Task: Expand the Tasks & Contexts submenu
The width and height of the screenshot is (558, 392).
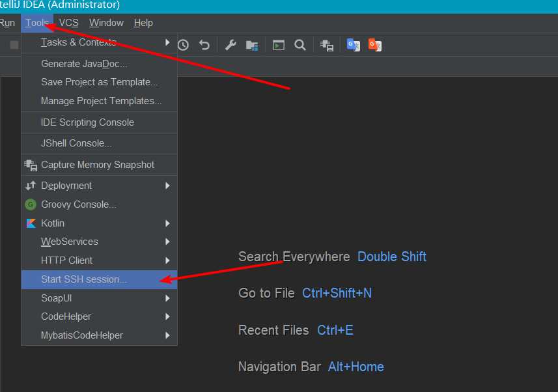Action: click(x=99, y=43)
